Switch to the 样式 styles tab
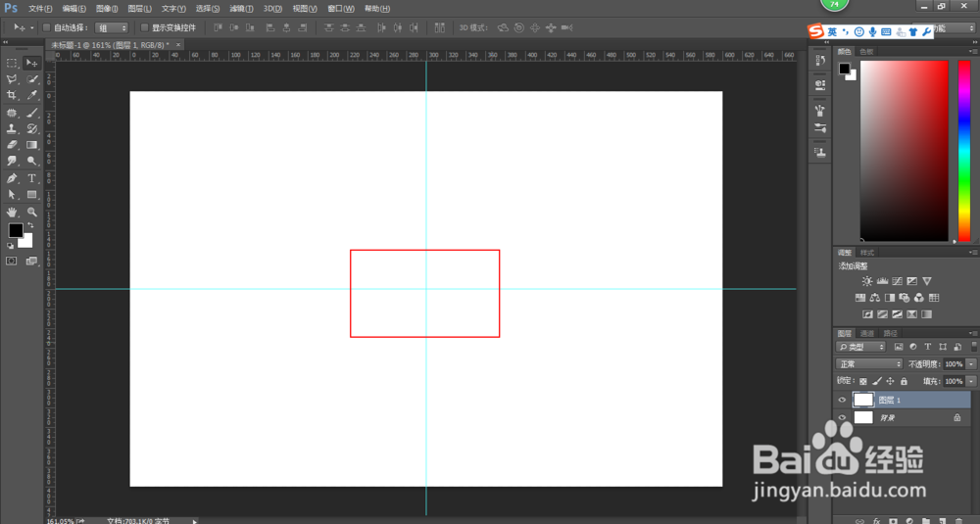 pos(867,253)
